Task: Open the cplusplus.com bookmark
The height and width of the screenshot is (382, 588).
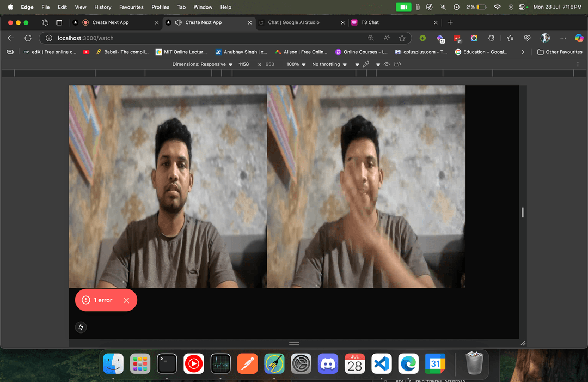Action: (419, 52)
